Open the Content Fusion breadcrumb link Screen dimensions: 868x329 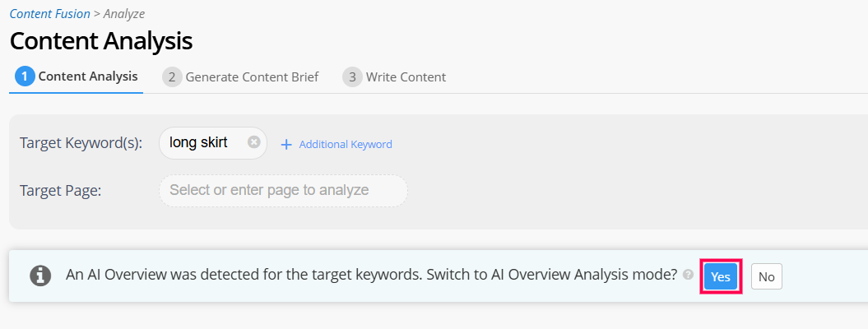click(x=51, y=14)
